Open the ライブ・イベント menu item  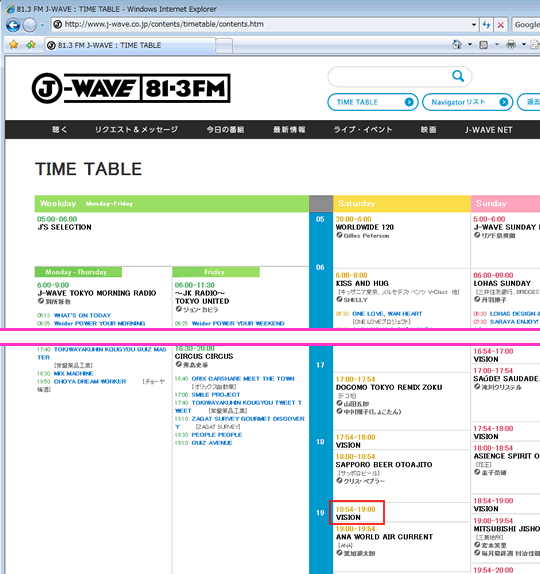coord(362,130)
